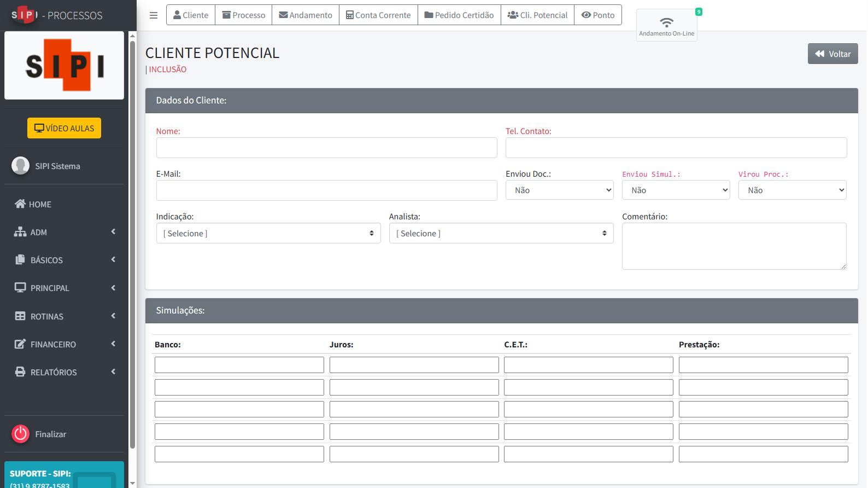Click the SIPI - PROCESSOS header logo
This screenshot has width=868, height=488.
point(57,15)
